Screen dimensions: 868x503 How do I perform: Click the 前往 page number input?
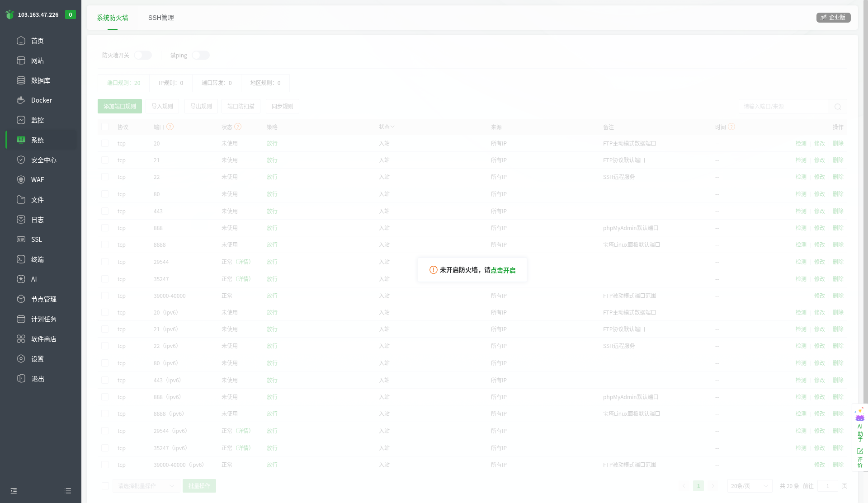pyautogui.click(x=828, y=486)
